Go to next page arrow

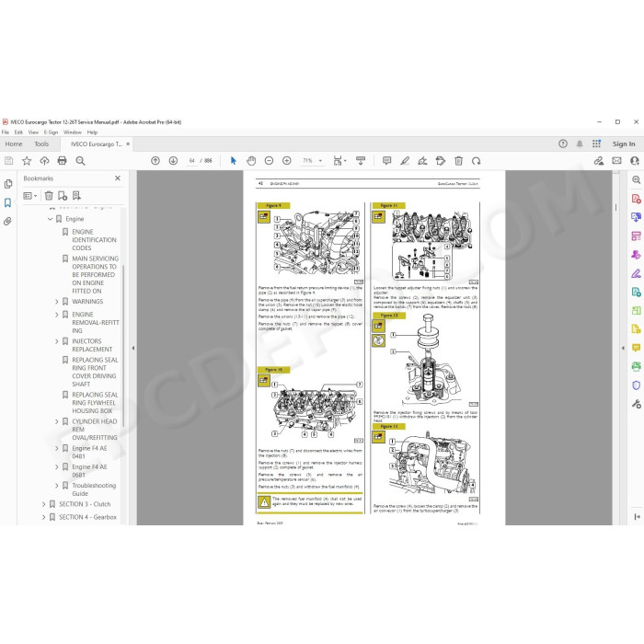pyautogui.click(x=173, y=161)
